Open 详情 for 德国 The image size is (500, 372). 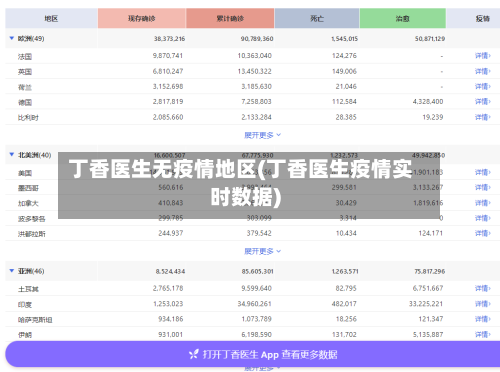click(483, 102)
